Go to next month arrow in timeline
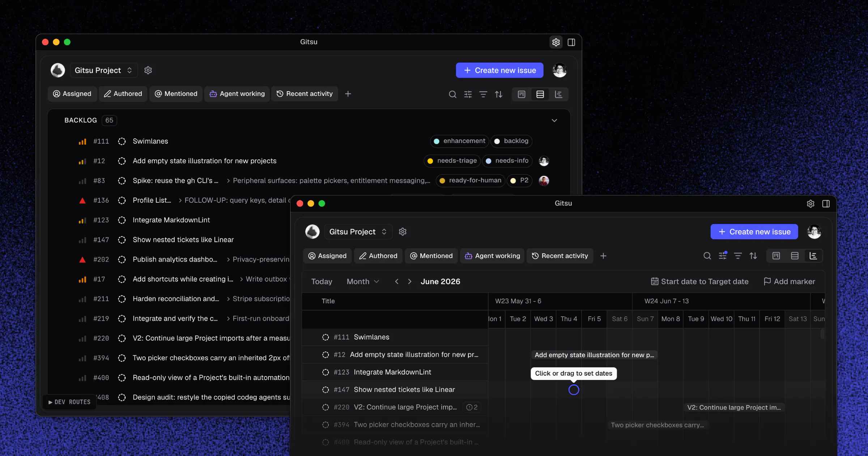Screen dimensions: 868x456 [x=409, y=282]
